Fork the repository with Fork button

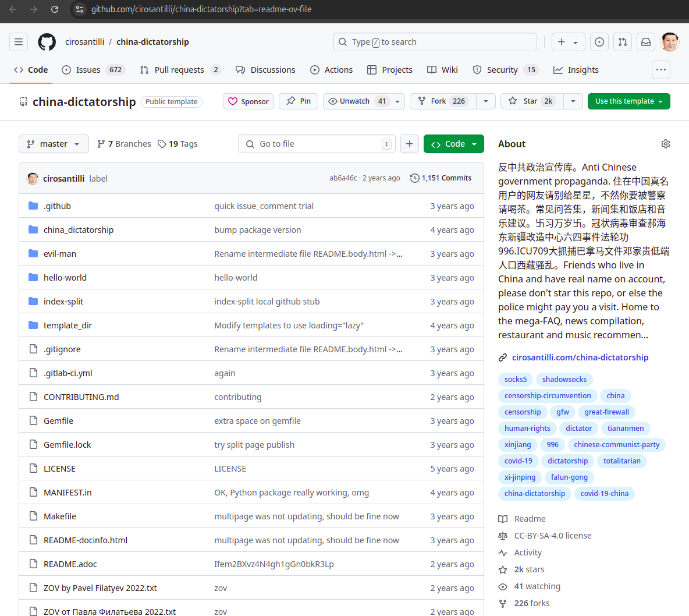pyautogui.click(x=442, y=101)
